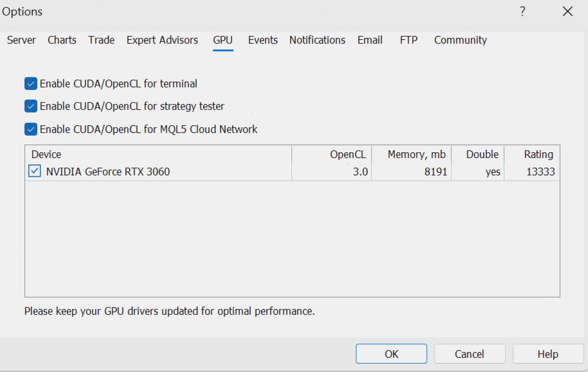Select the FTP tab
Image resolution: width=588 pixels, height=372 pixels.
(409, 40)
